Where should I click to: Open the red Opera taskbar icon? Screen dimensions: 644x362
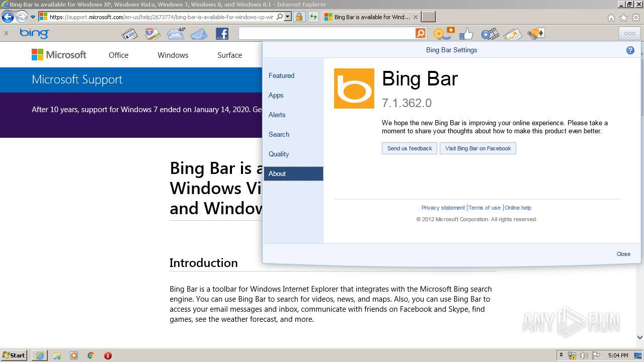[108, 355]
